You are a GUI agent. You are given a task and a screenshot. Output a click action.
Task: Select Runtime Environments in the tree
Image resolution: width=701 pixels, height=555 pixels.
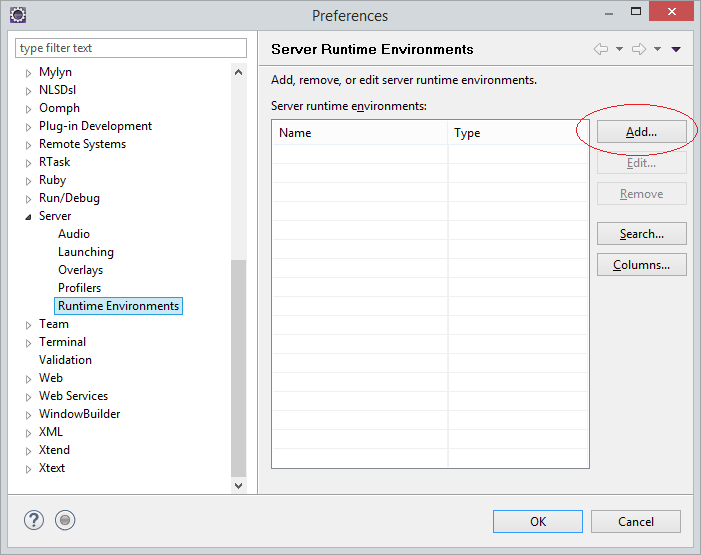118,306
